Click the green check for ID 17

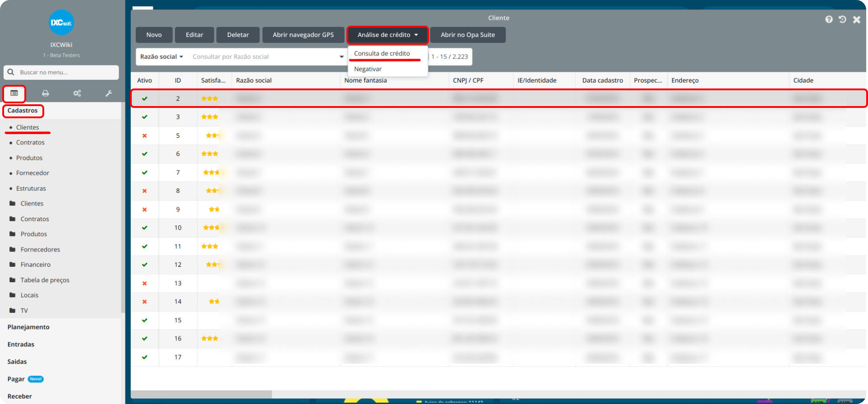(x=145, y=357)
